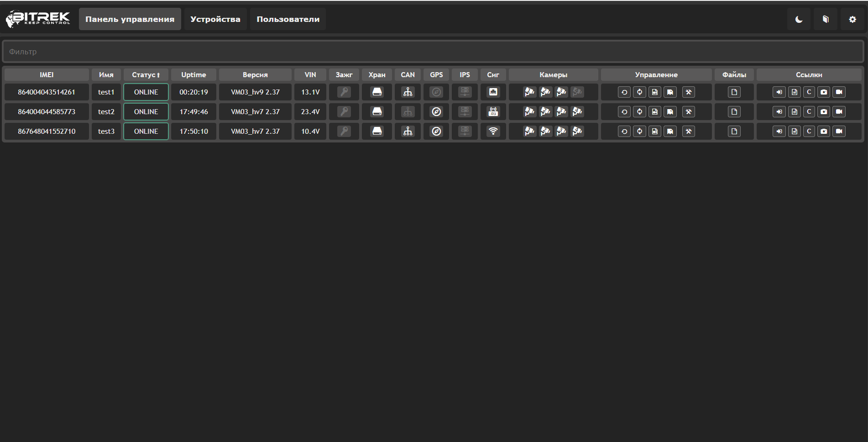The width and height of the screenshot is (868, 442).
Task: Click the GPS compass icon for test3
Action: 436,132
